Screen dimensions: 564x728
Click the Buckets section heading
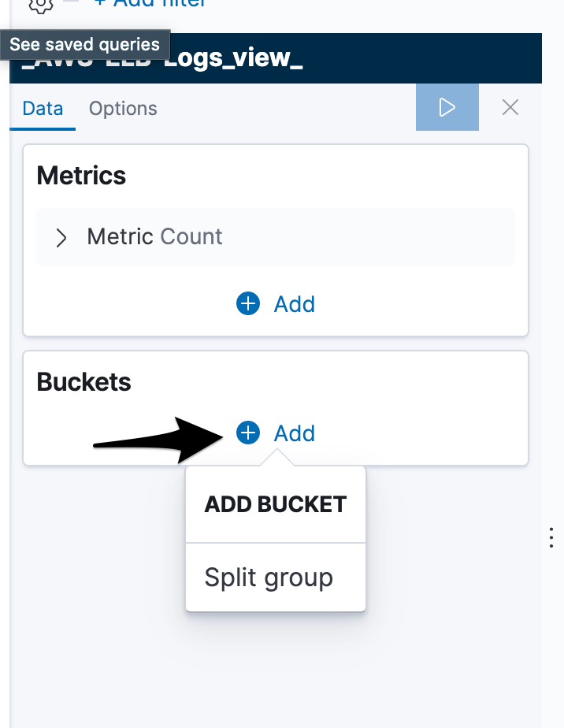pos(83,381)
